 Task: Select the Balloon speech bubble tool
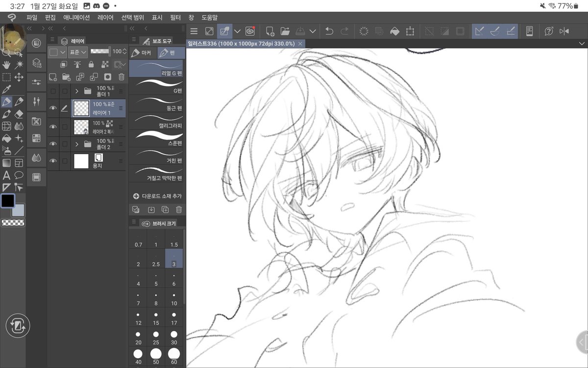[19, 175]
